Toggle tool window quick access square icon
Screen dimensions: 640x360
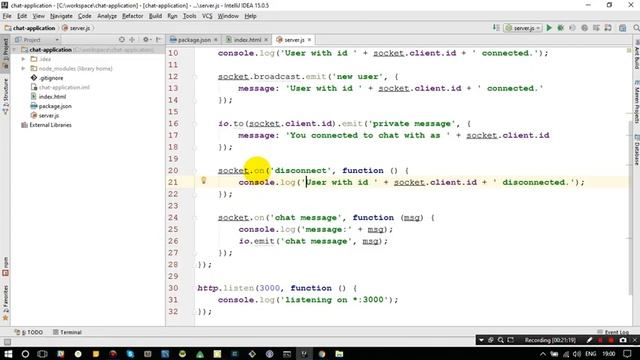tap(7, 342)
